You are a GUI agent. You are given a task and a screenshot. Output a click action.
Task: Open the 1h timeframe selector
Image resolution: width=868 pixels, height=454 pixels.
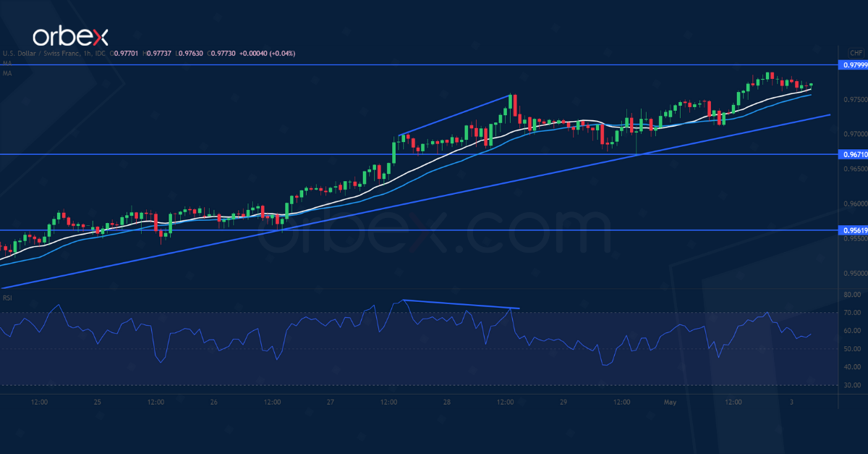87,53
